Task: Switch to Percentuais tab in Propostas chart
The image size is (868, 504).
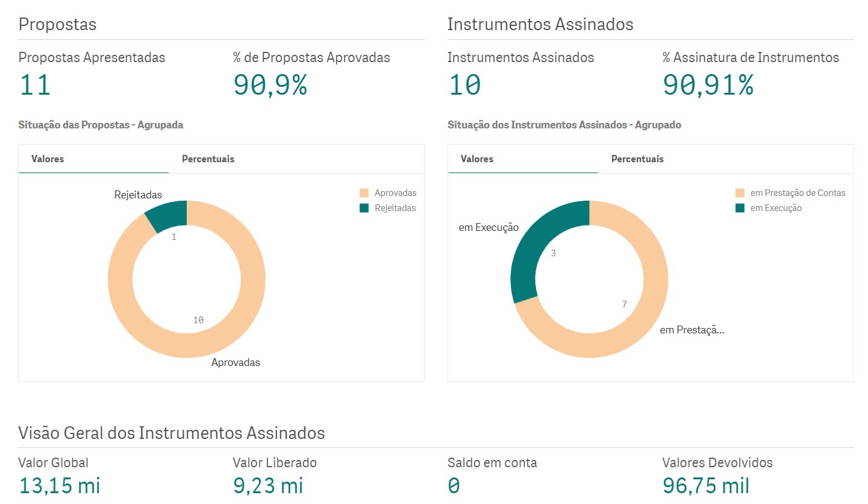Action: [x=208, y=159]
